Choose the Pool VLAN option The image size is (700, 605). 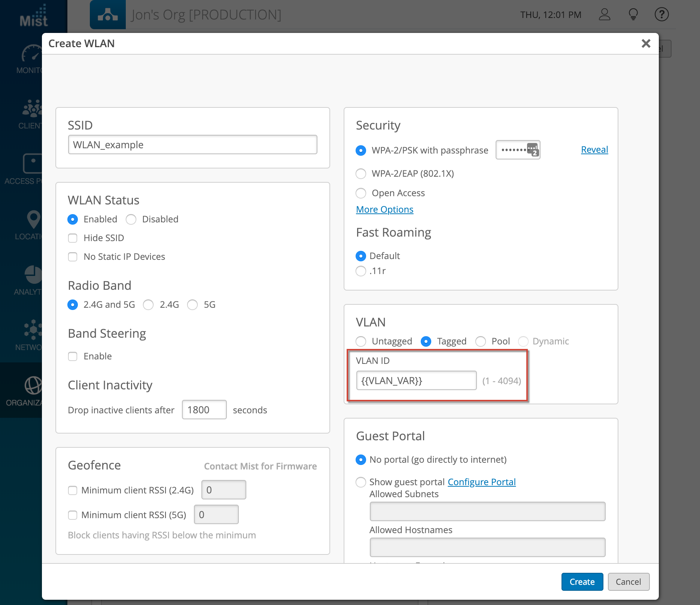tap(481, 341)
